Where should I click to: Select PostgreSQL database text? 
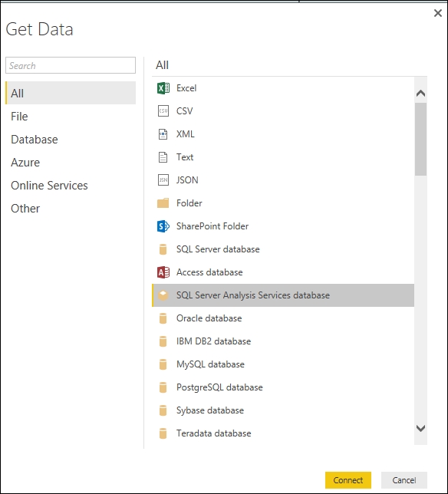point(219,387)
